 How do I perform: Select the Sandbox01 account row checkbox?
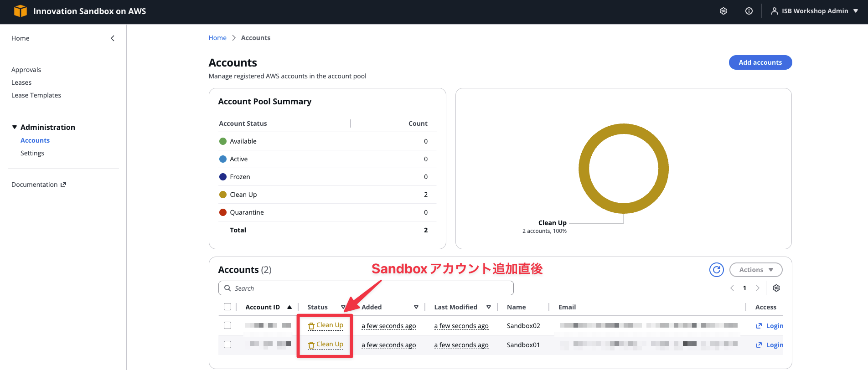[x=227, y=344]
